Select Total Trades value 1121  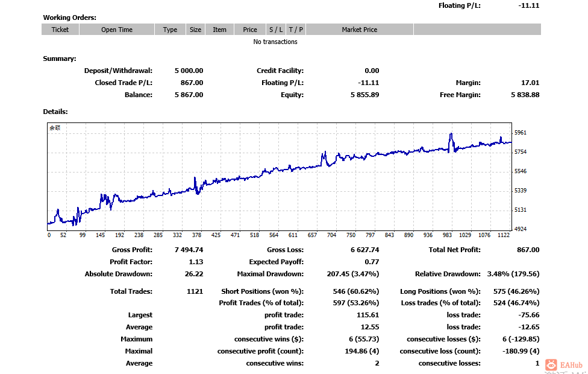click(195, 291)
